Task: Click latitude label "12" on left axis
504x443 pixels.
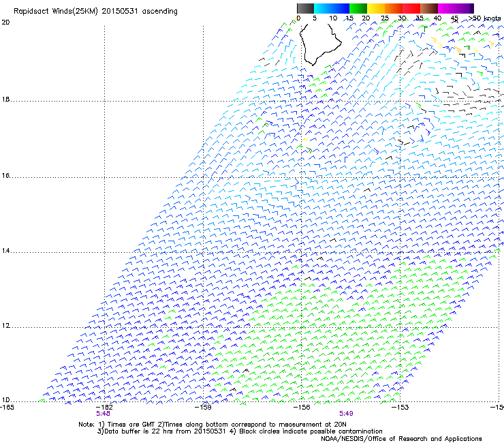Action: coord(5,326)
